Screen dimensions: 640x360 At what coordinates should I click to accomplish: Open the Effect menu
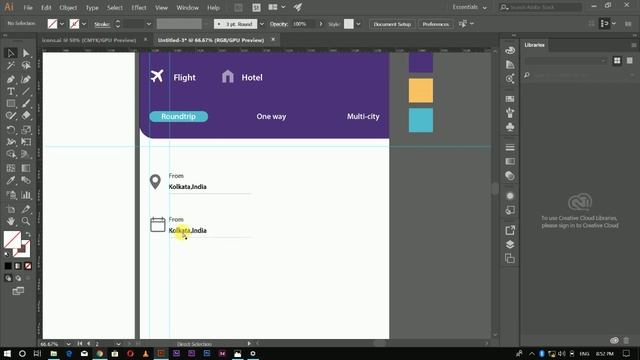click(139, 7)
